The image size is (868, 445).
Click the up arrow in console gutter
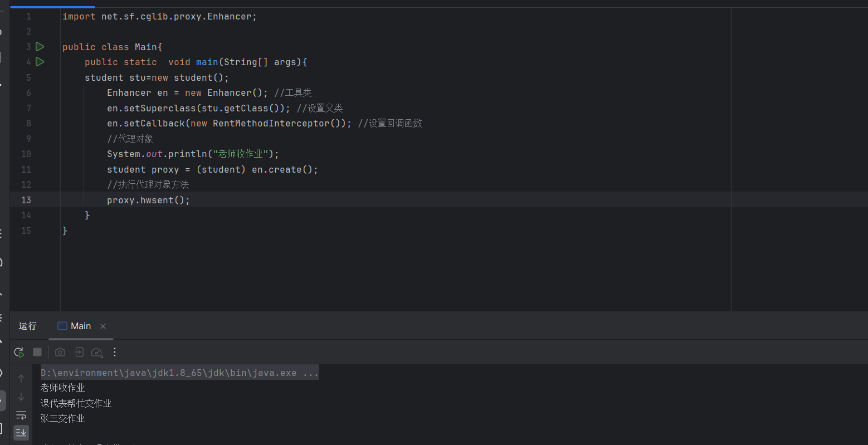coord(21,379)
